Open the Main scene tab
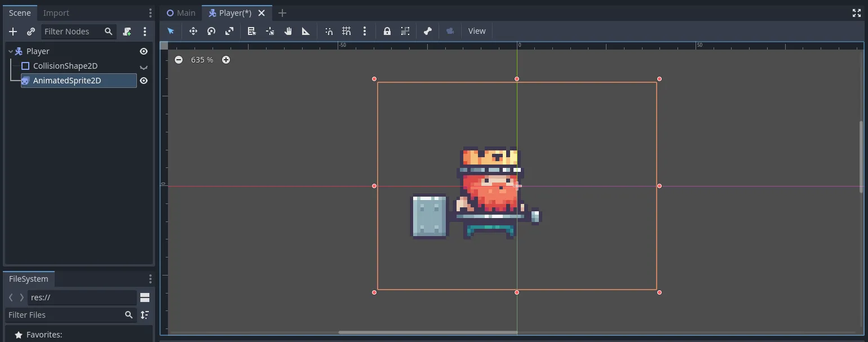Viewport: 868px width, 342px height. 181,13
